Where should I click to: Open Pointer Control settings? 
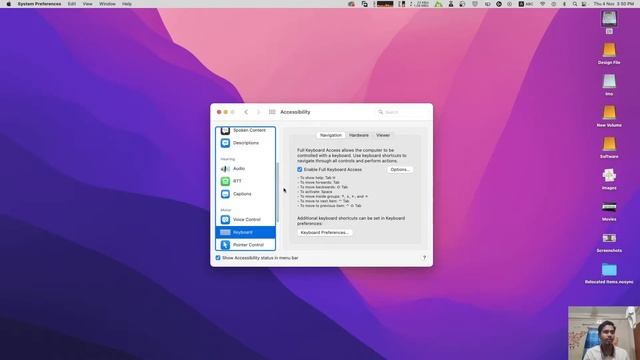tap(245, 245)
